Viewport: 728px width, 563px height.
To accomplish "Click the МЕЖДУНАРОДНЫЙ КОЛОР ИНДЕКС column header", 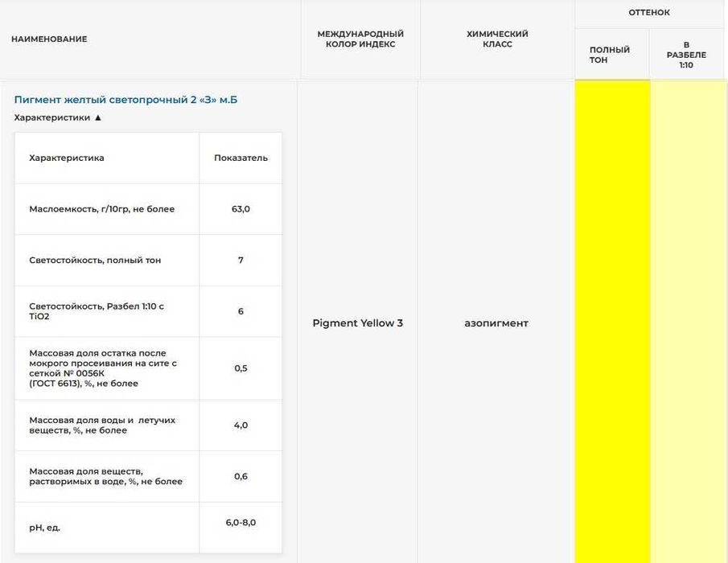I will coord(360,39).
